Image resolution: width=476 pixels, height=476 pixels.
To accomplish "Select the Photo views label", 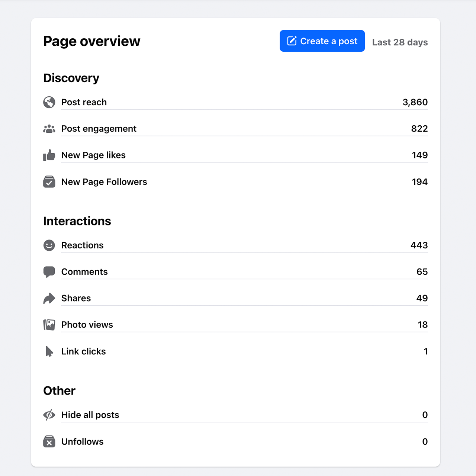I will 87,325.
